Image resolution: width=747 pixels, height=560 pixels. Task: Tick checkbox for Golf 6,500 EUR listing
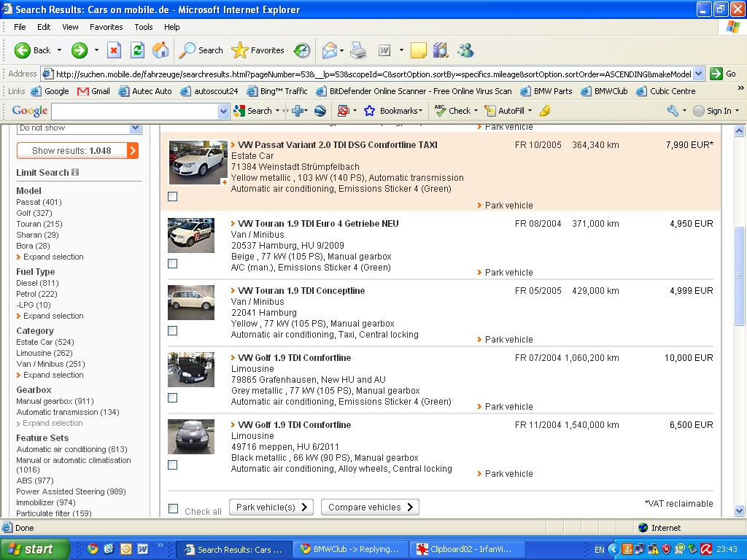[x=172, y=464]
